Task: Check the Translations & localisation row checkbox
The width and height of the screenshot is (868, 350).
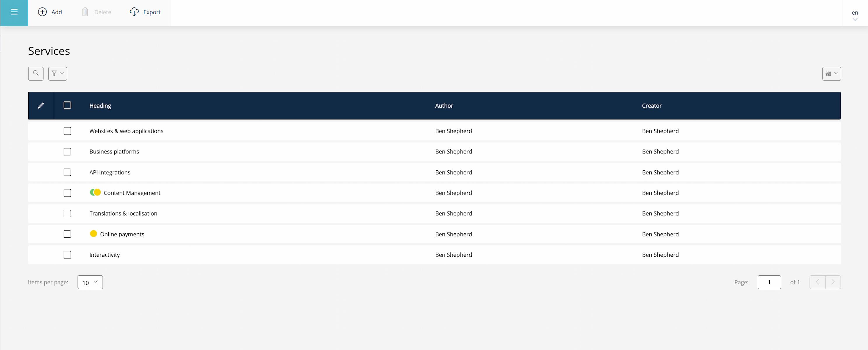Action: (67, 213)
